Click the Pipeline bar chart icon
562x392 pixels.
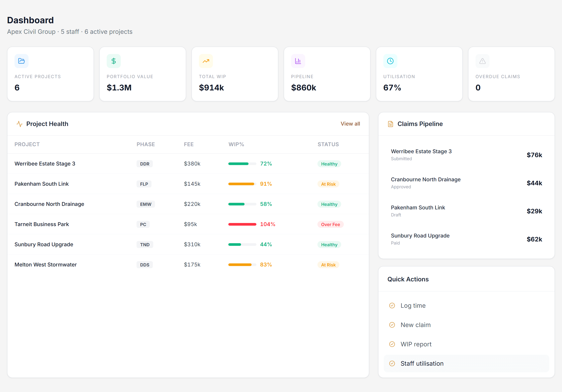298,61
